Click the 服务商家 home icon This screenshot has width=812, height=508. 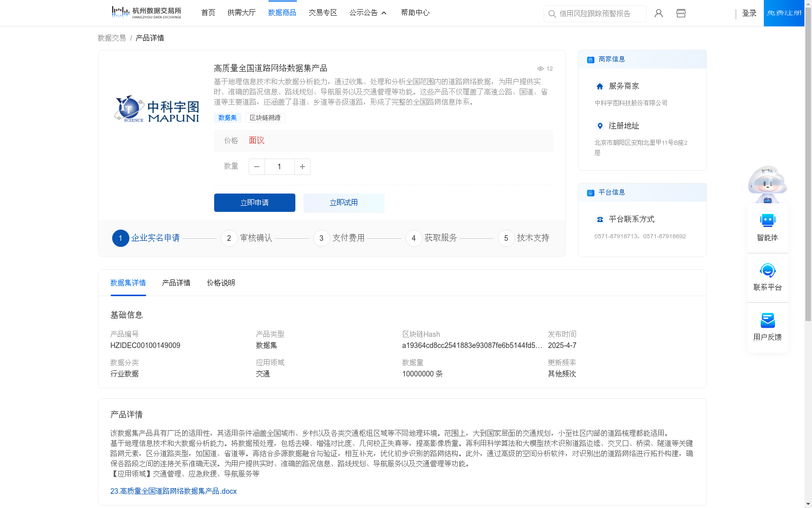(600, 86)
